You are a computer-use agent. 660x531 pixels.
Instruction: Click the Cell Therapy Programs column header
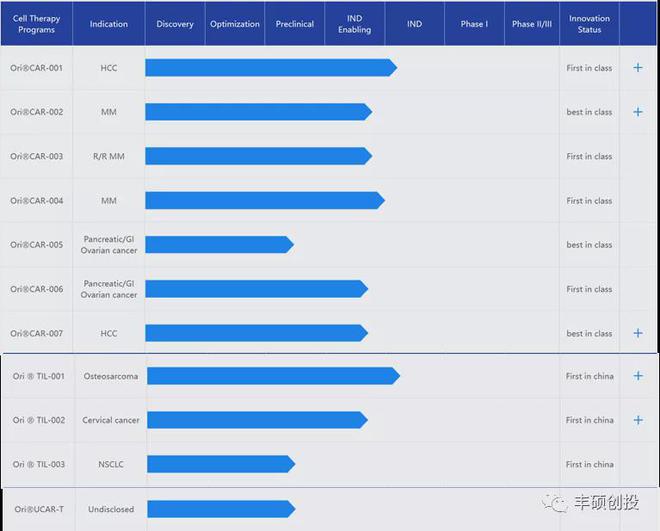tap(37, 24)
